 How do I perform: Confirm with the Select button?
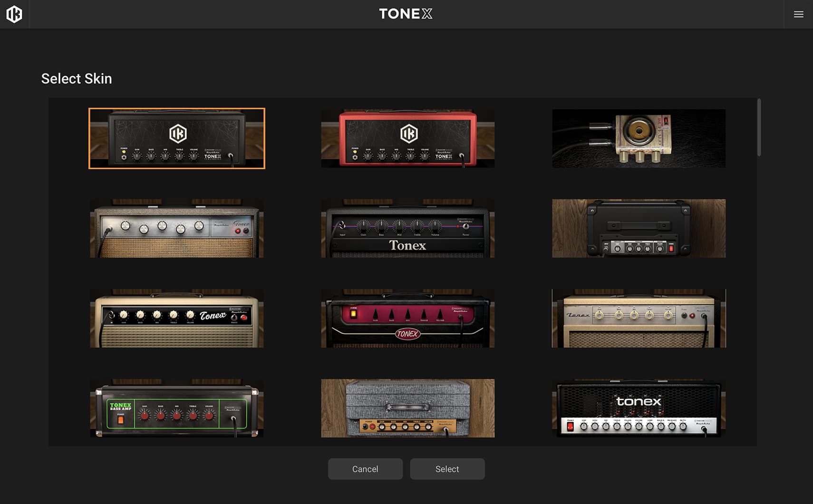(447, 469)
